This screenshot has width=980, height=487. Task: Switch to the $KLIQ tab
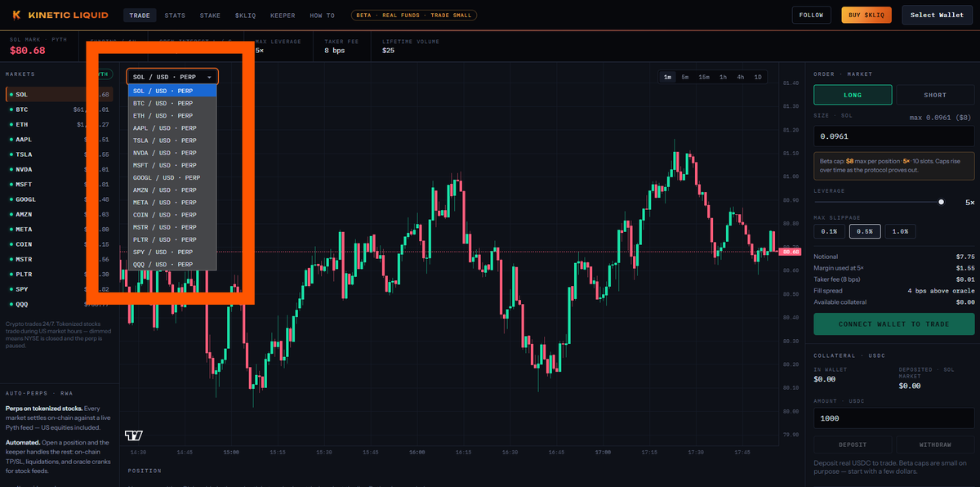coord(245,16)
